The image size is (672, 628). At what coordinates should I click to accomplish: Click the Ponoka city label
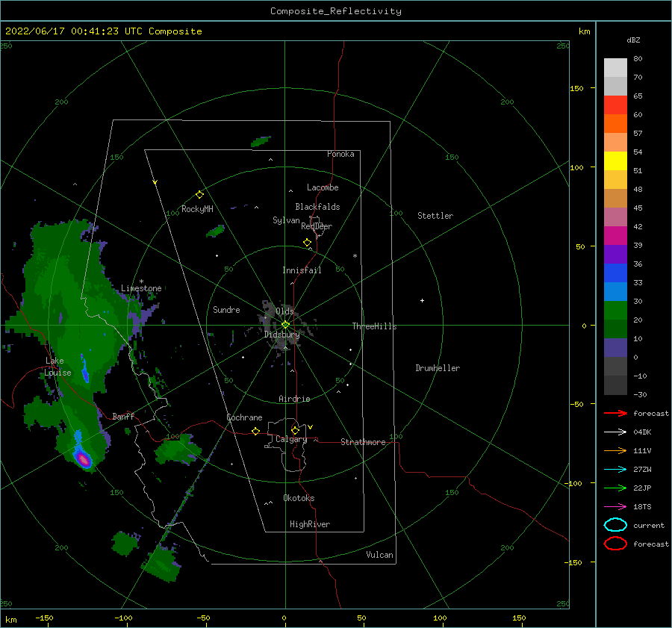340,154
